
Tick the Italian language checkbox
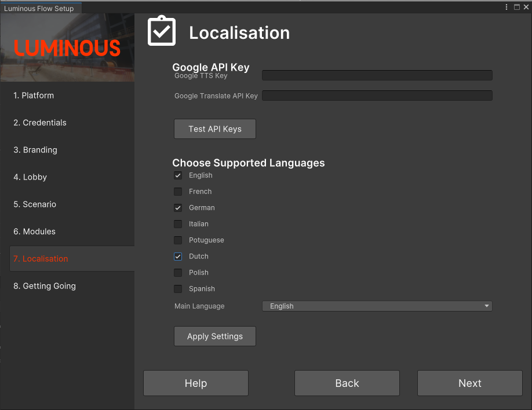[x=178, y=224]
